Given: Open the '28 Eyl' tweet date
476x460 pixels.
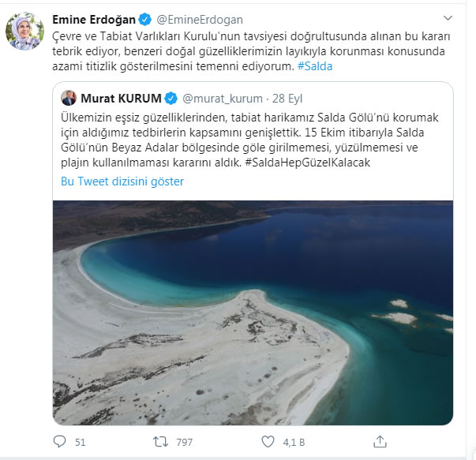Looking at the screenshot, I should [287, 99].
